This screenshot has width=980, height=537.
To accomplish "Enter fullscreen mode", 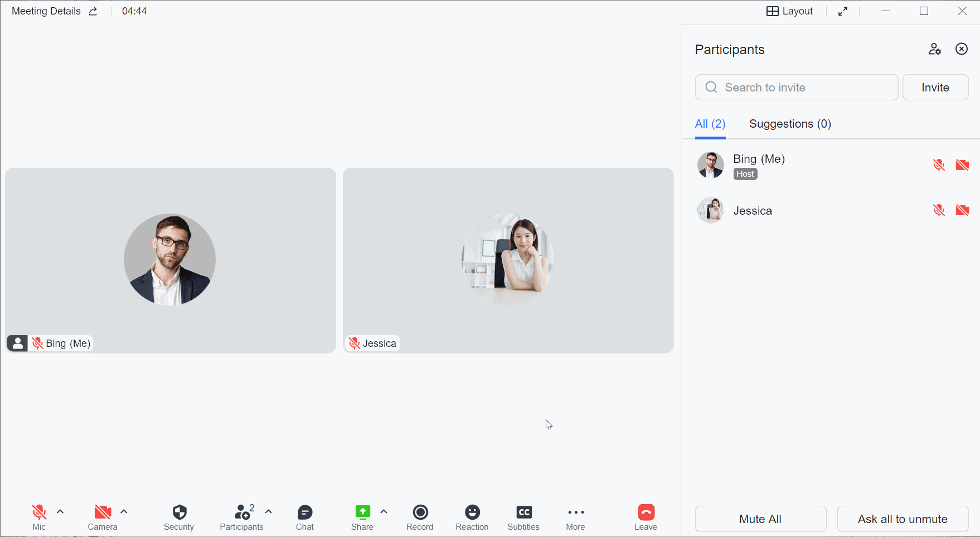I will click(x=843, y=11).
